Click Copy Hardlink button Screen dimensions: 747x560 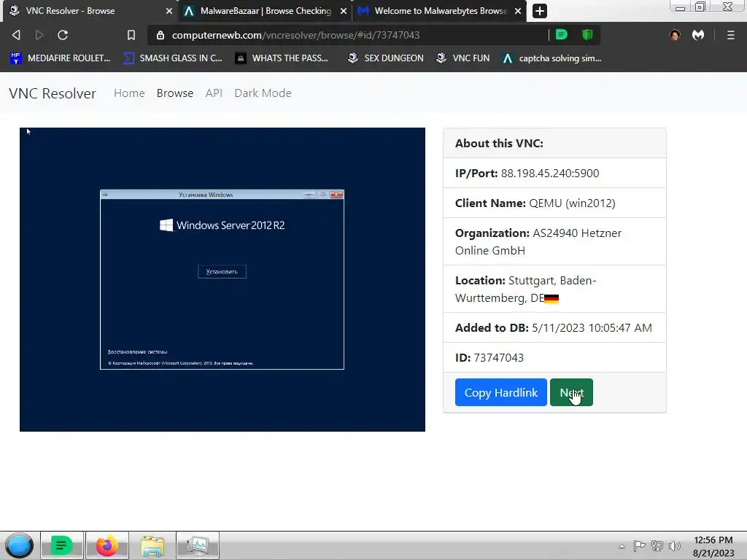pos(500,392)
